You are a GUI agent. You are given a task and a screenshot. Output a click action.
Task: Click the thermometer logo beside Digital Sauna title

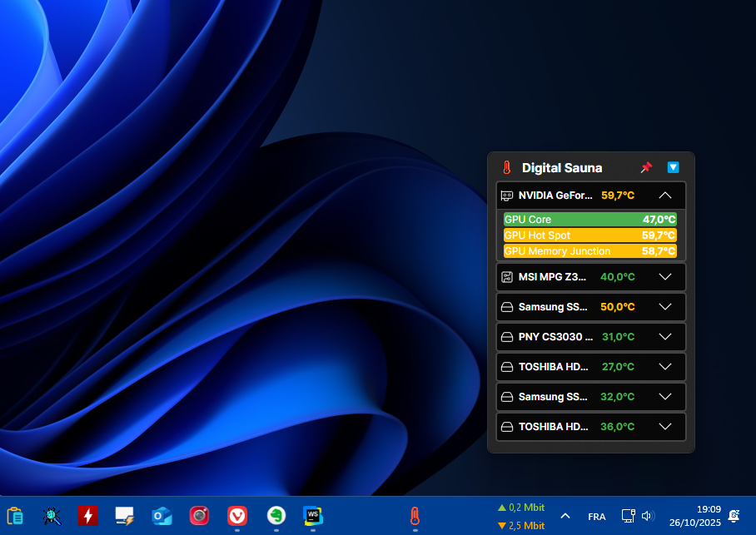click(506, 168)
